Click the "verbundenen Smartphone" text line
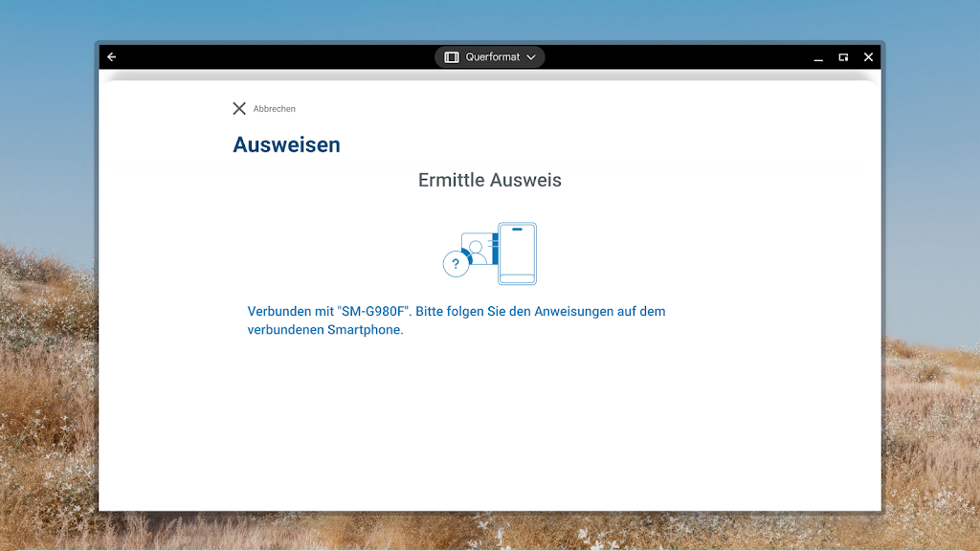The height and width of the screenshot is (551, 980). [x=325, y=330]
